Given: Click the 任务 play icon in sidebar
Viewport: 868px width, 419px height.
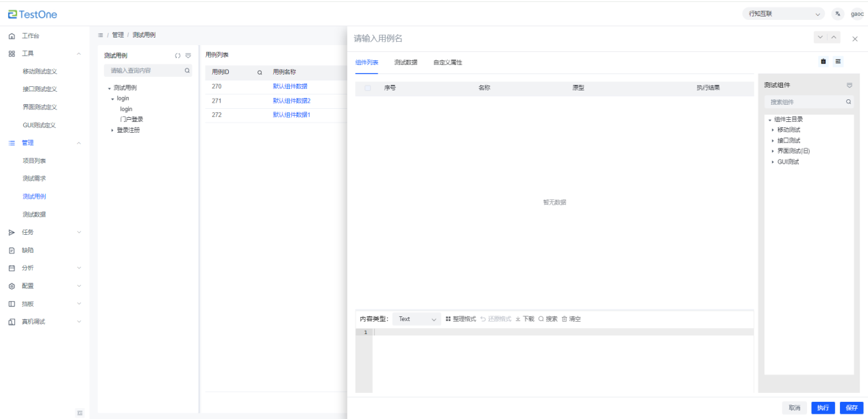Looking at the screenshot, I should coord(12,232).
